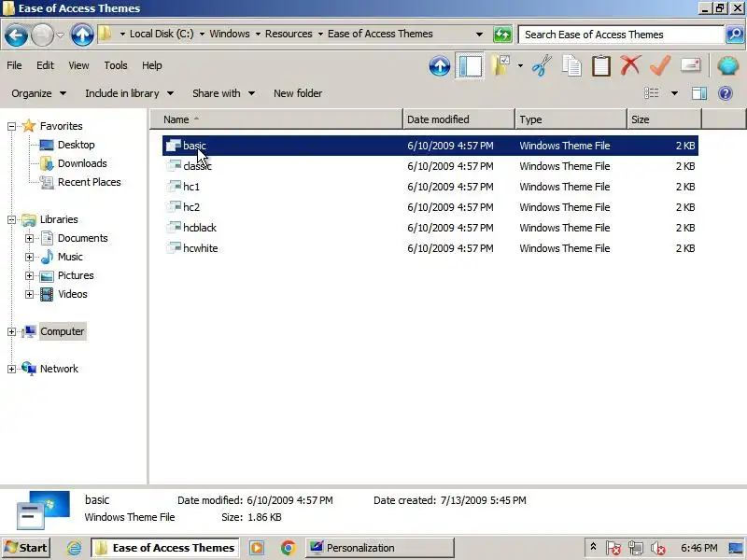
Task: Toggle the preview pane button
Action: click(x=698, y=93)
